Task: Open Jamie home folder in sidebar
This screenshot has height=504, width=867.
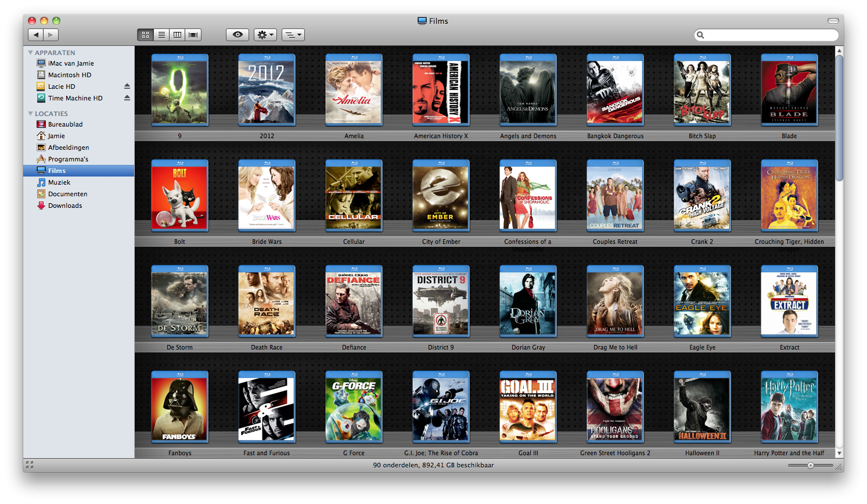Action: coord(78,136)
